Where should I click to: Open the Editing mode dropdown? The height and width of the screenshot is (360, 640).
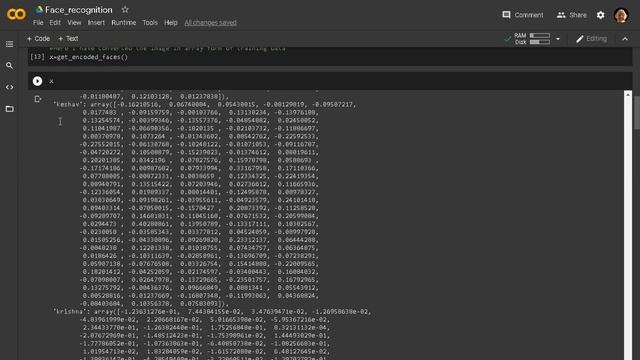pos(591,39)
